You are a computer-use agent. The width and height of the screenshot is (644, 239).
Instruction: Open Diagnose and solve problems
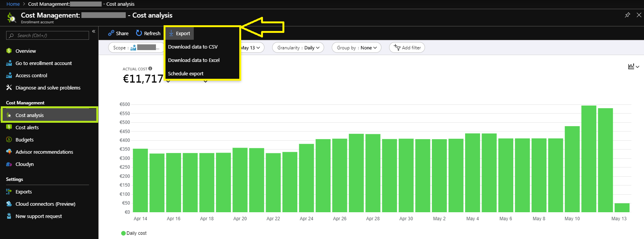pos(48,88)
